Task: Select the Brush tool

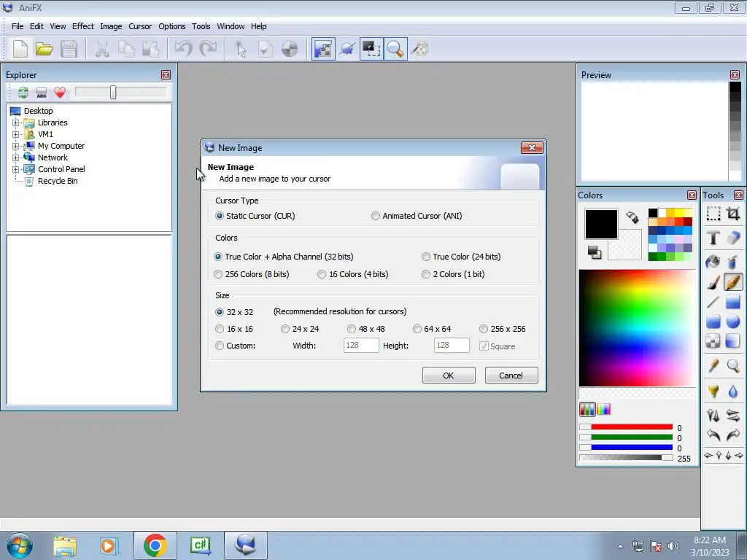Action: click(713, 282)
